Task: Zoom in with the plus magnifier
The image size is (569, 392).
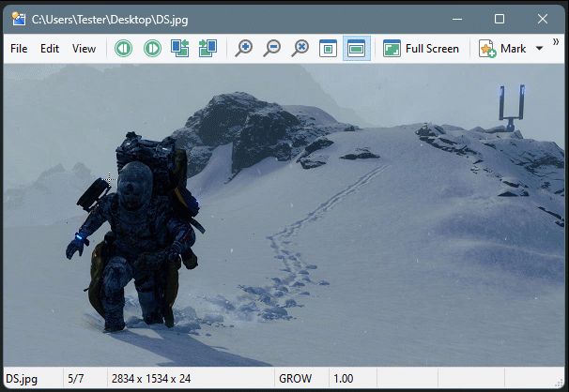Action: [243, 48]
